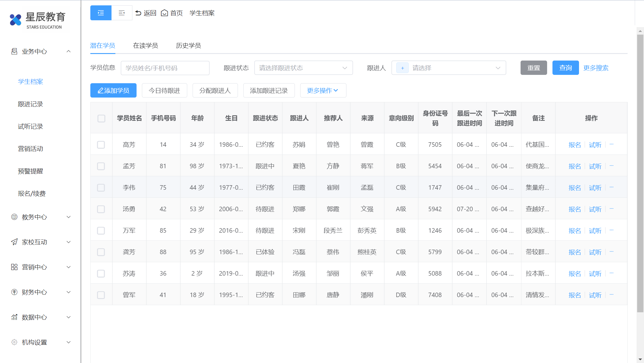This screenshot has height=363, width=644.
Task: Click the 机构设置 gear icon
Action: tap(14, 342)
